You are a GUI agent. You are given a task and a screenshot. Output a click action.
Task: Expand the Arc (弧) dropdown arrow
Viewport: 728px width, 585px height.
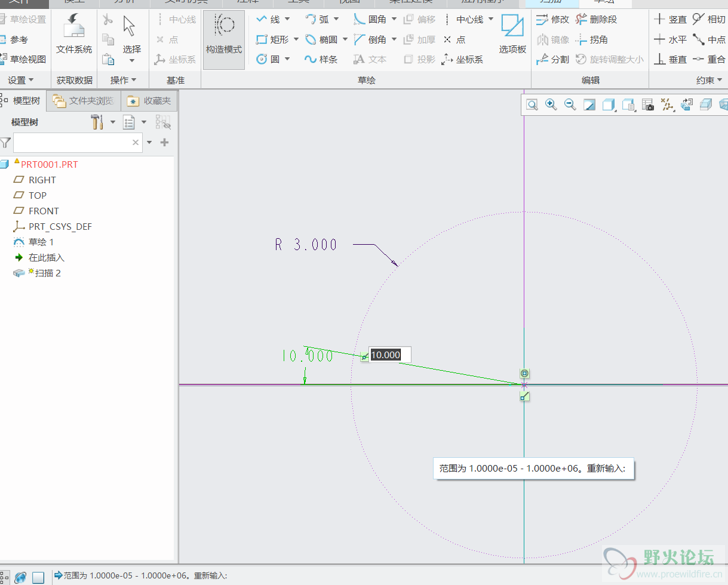tap(336, 20)
